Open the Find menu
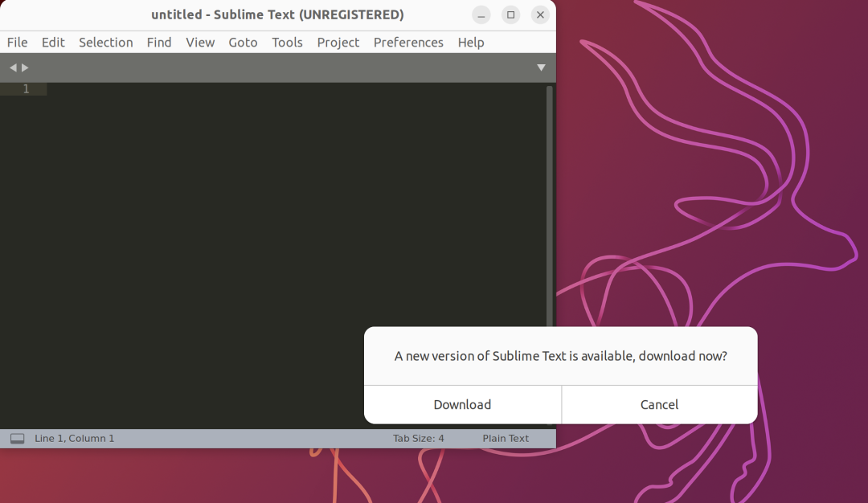Screen dimensions: 868x503 coord(159,43)
